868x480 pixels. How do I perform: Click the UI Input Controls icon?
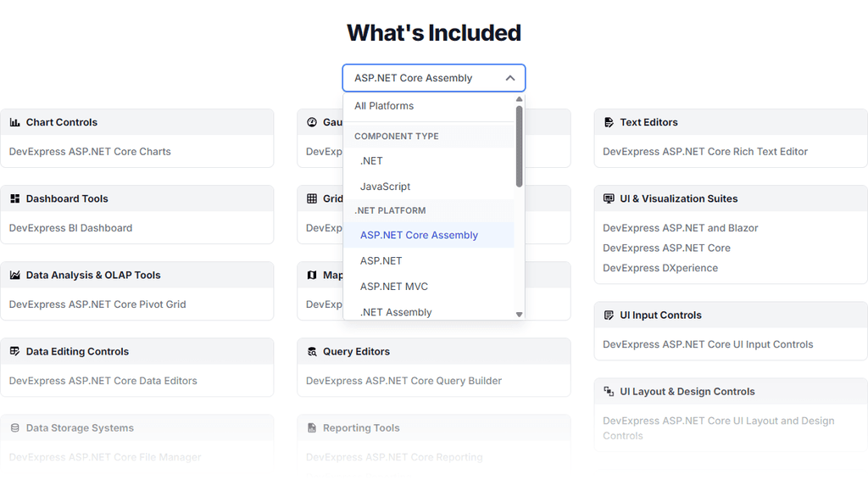click(609, 315)
